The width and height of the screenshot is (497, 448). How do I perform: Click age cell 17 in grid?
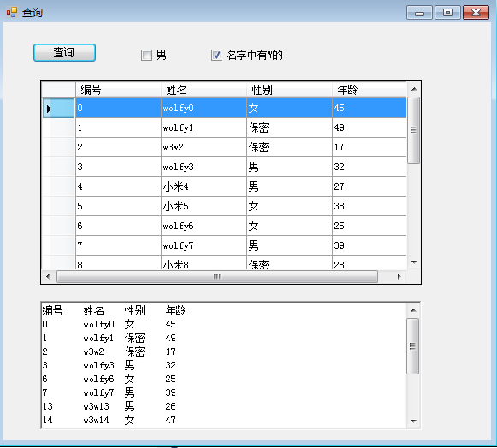tap(370, 147)
